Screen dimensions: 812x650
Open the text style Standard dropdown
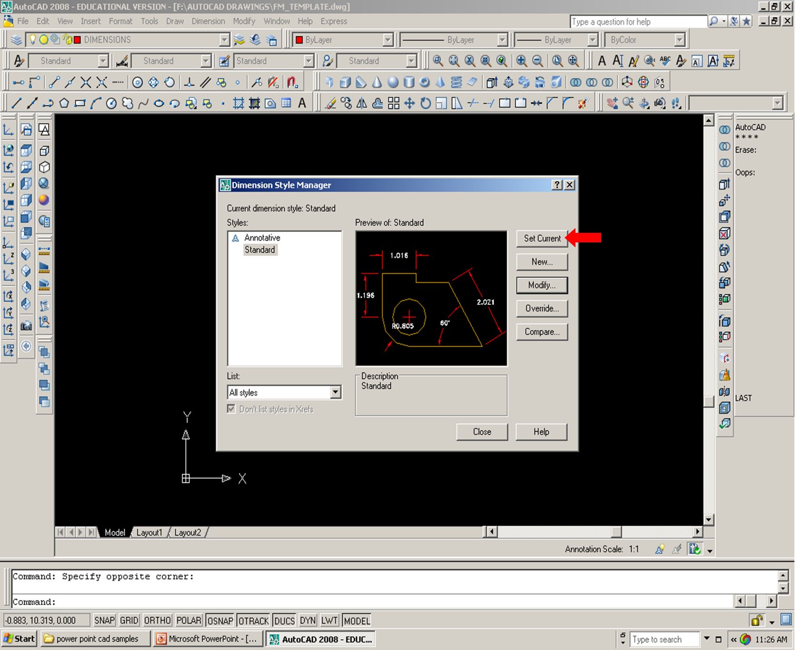click(x=103, y=61)
